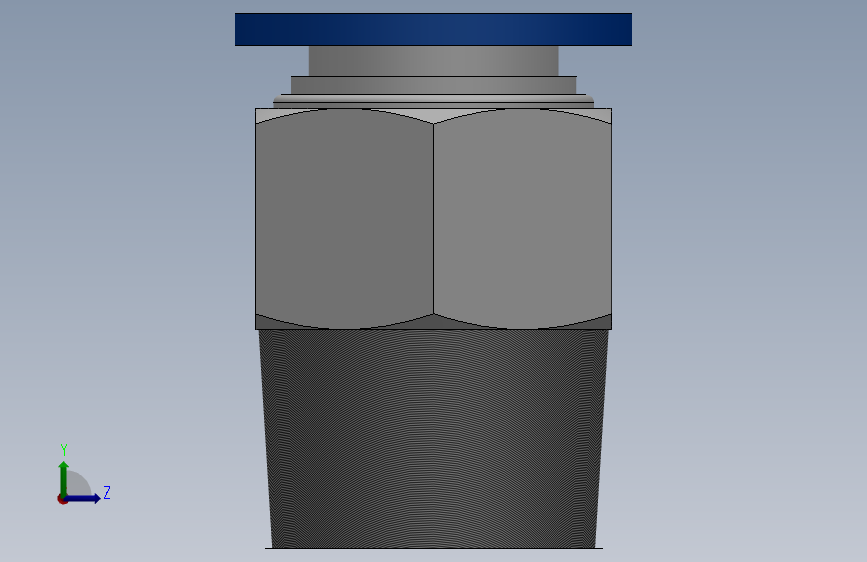Click the red origin dot of triad
The height and width of the screenshot is (562, 867).
(62, 499)
